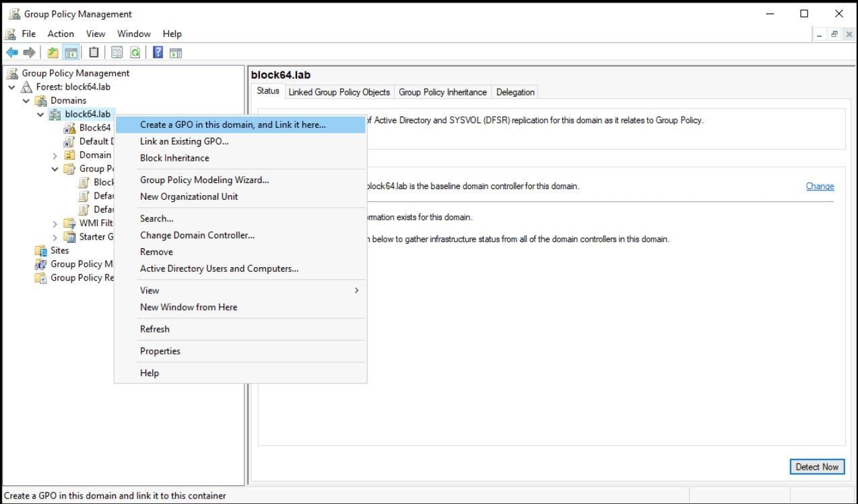Open the Action menu
The height and width of the screenshot is (504, 858).
[x=60, y=34]
